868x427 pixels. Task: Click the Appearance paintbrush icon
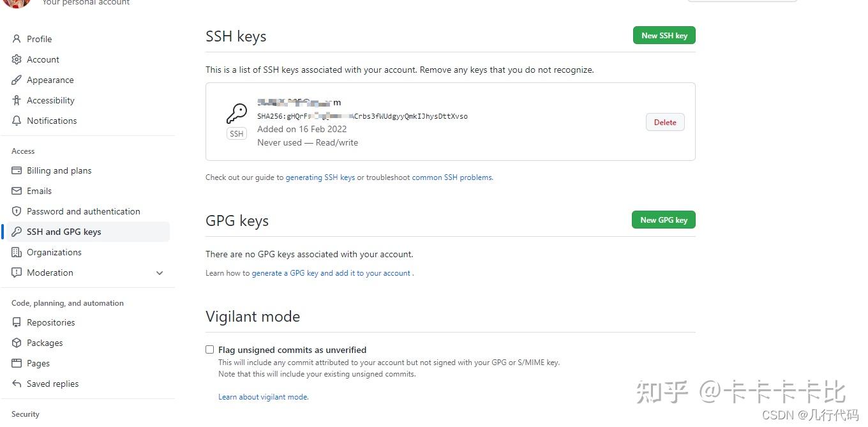16,80
